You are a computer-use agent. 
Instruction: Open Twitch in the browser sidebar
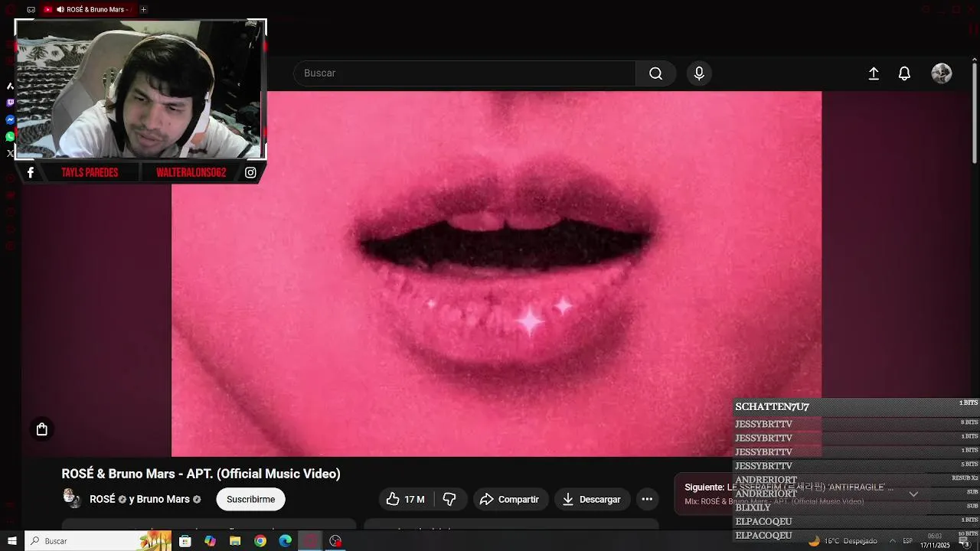(10, 103)
